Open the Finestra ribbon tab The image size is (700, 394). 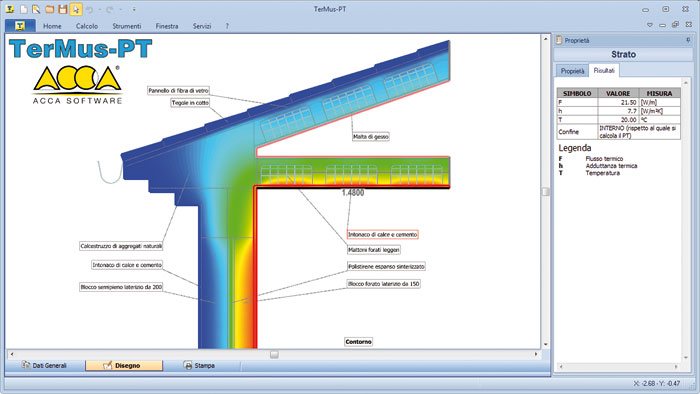[167, 26]
